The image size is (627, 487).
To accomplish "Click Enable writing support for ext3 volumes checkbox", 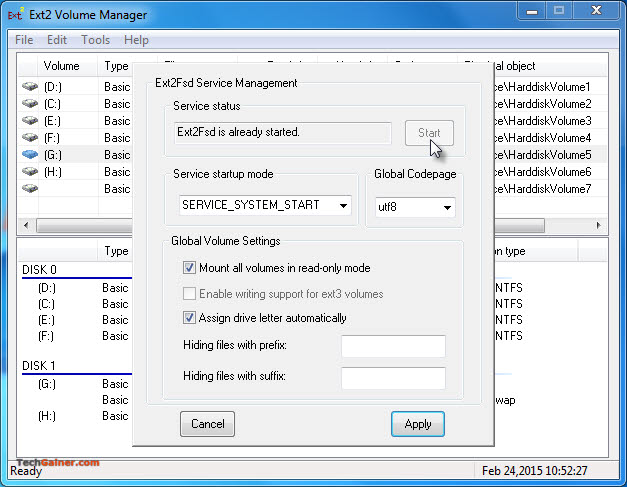I will 189,293.
